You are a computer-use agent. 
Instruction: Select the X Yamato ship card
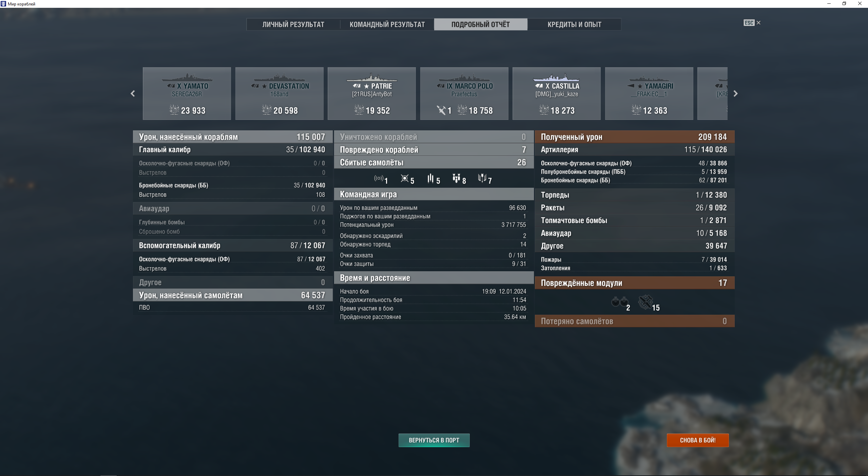[187, 93]
